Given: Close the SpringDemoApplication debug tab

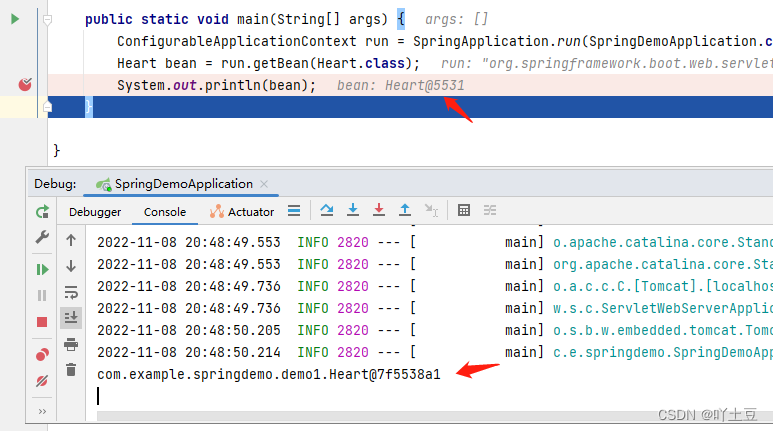Looking at the screenshot, I should 264,184.
